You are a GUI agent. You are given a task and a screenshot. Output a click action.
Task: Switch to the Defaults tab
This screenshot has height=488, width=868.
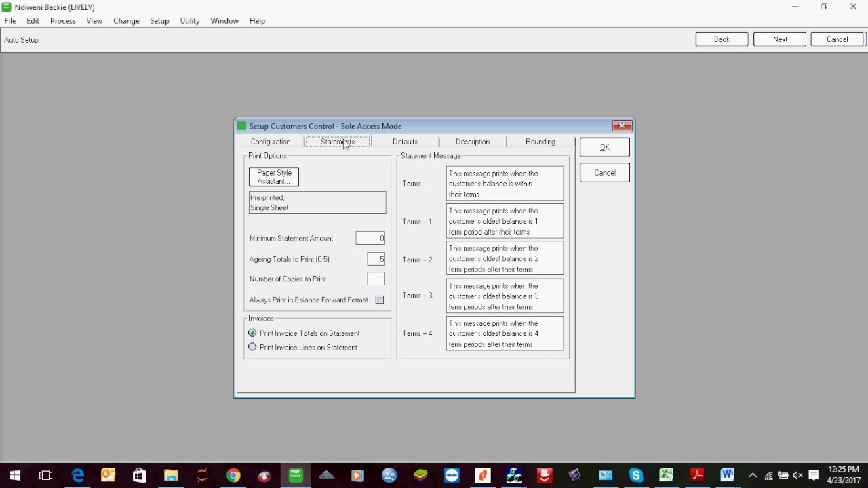point(405,142)
